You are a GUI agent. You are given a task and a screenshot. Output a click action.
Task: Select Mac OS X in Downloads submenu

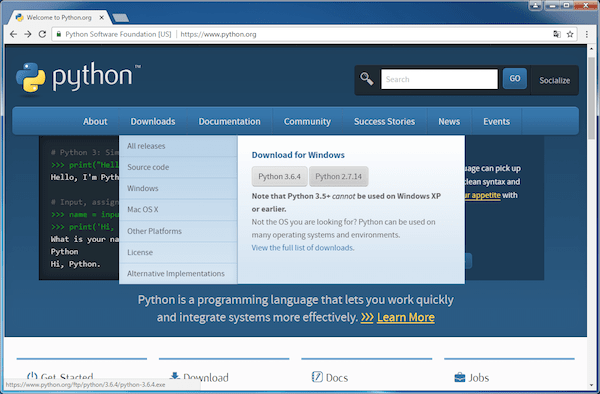(178, 210)
